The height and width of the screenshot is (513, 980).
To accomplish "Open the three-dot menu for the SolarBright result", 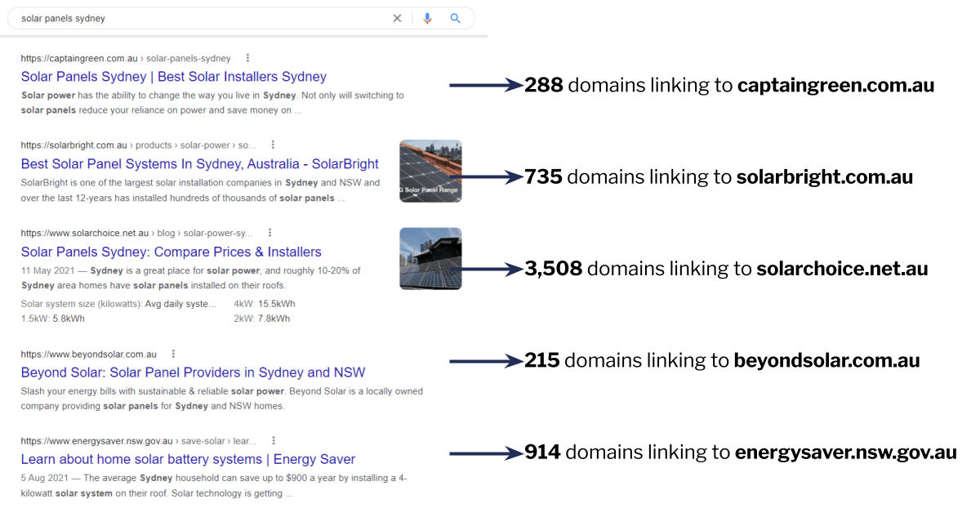I will 273,144.
